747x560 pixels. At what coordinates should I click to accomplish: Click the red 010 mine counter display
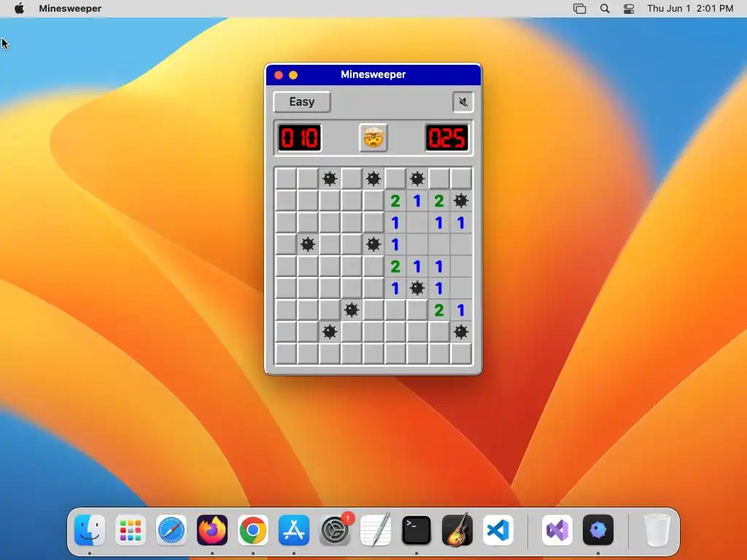(x=300, y=138)
